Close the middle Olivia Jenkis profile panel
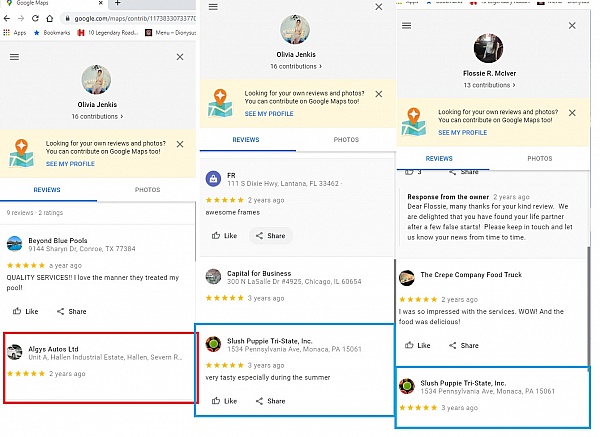The height and width of the screenshot is (437, 600). coord(379,7)
